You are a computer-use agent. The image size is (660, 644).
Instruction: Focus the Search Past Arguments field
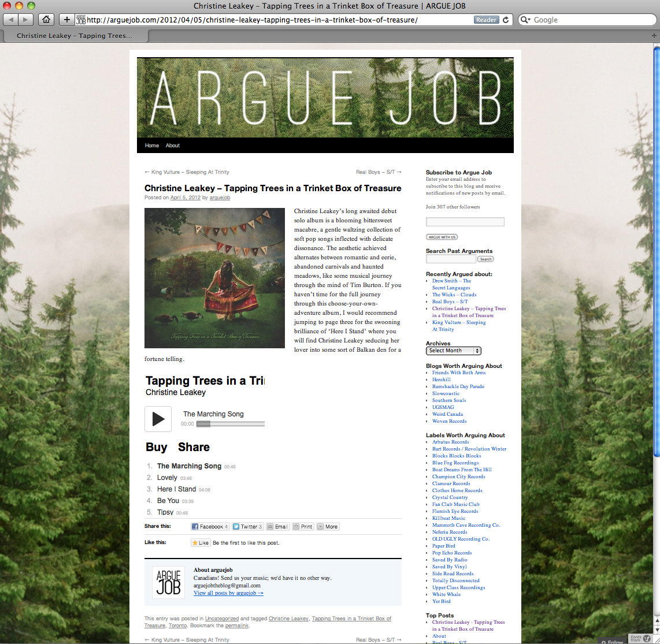point(451,259)
